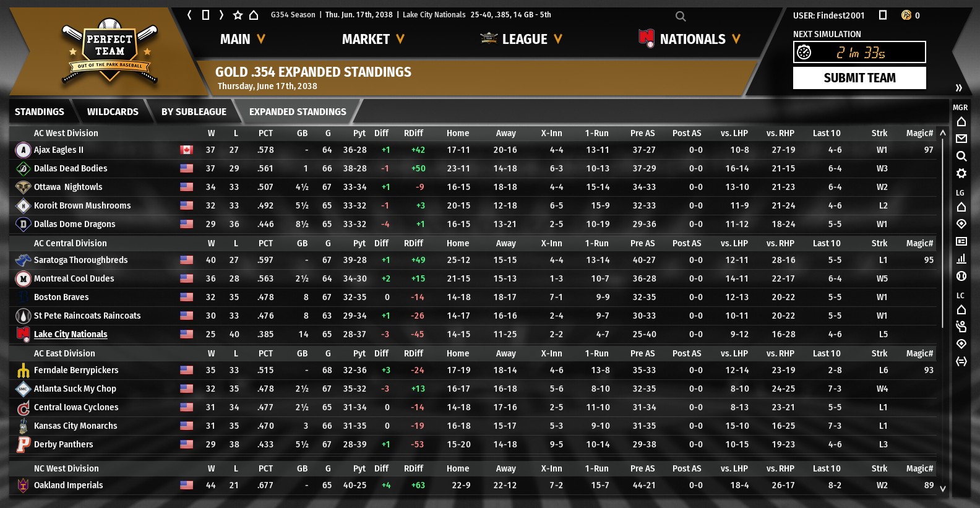Expand the MARKET dropdown menu
Screen dimensions: 980x508
pyautogui.click(x=373, y=40)
